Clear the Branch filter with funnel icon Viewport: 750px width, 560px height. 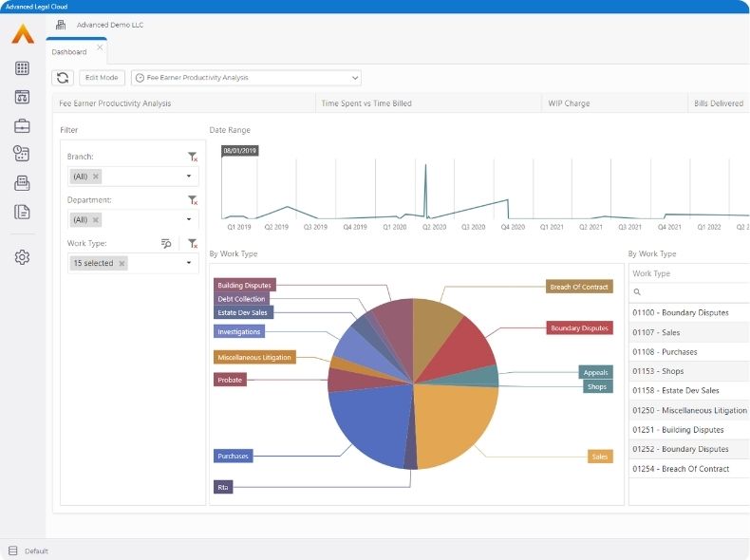(192, 157)
